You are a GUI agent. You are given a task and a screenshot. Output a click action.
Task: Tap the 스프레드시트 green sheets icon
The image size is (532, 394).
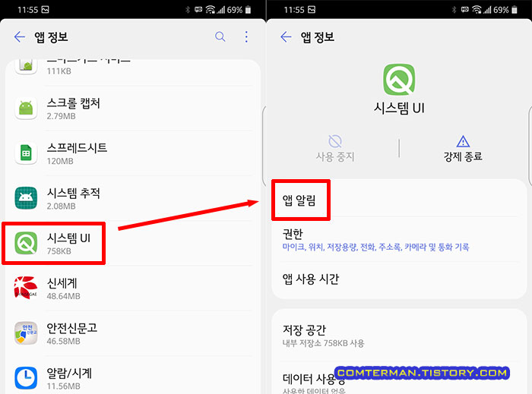(x=26, y=153)
